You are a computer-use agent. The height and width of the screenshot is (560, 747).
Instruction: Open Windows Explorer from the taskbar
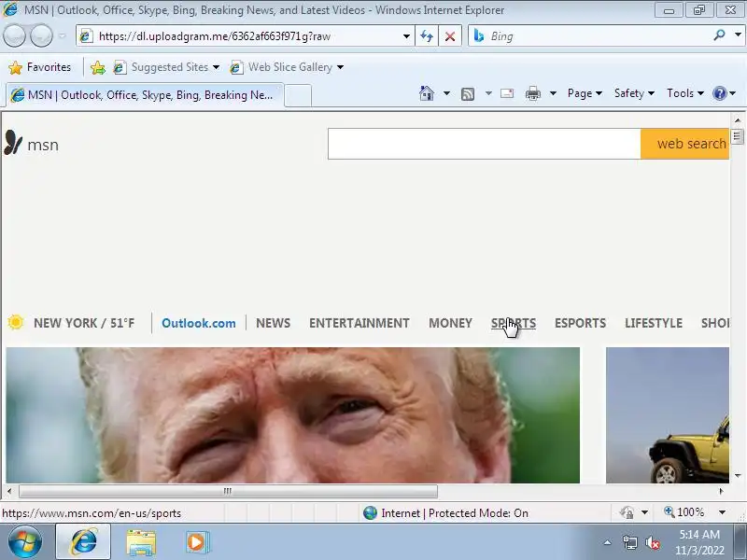141,543
